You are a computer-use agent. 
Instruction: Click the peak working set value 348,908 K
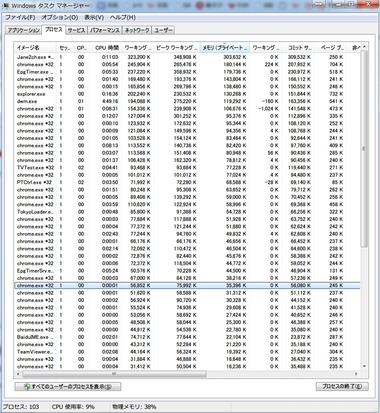[x=185, y=57]
